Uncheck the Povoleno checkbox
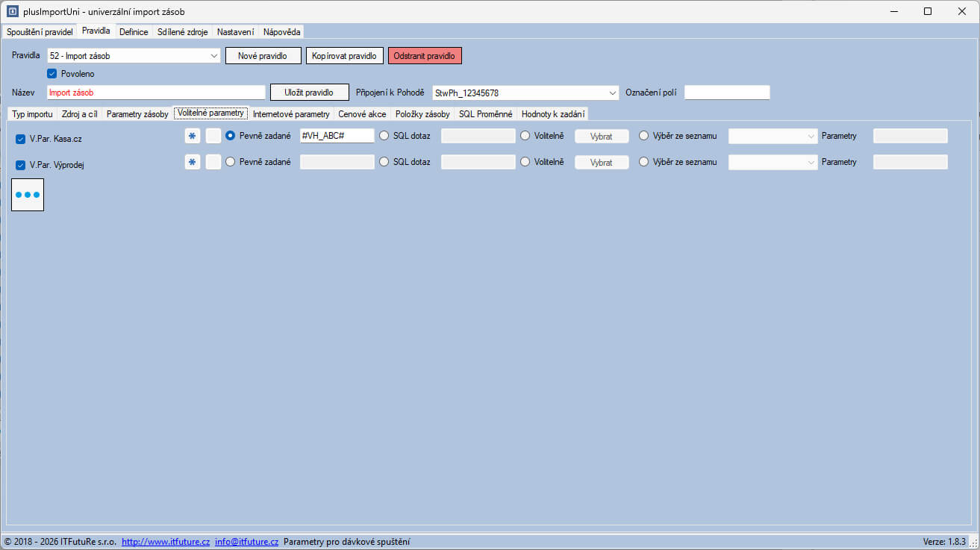Image resolution: width=980 pixels, height=550 pixels. click(x=52, y=74)
